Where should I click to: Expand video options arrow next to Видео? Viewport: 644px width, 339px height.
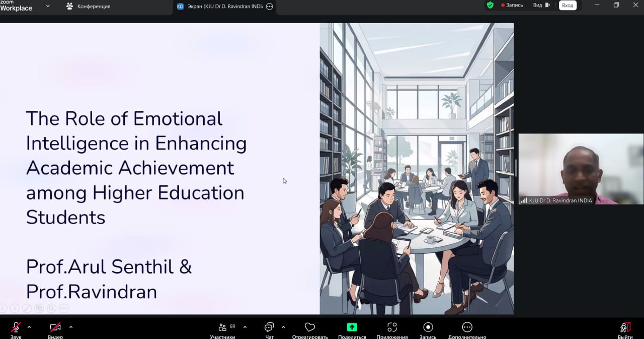(71, 327)
